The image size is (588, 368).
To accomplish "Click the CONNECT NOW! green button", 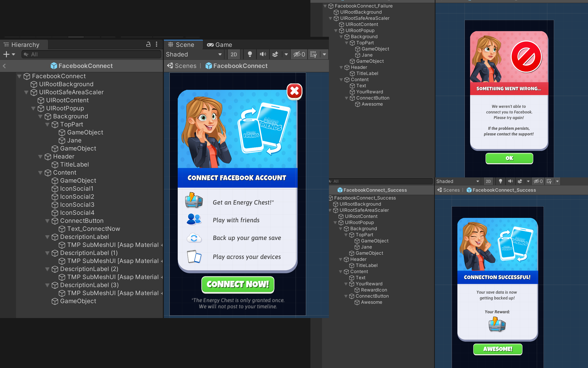I will coord(238,284).
